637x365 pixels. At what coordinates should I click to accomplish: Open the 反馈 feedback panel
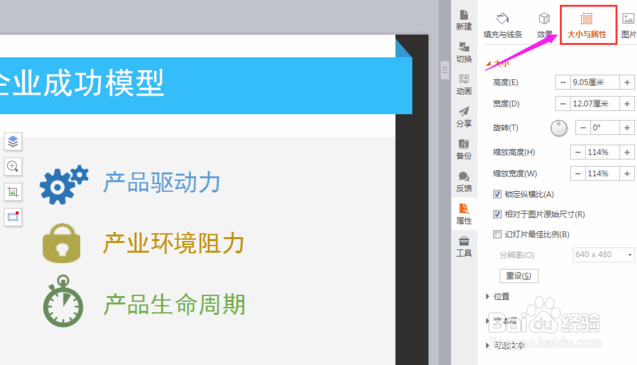point(464,182)
